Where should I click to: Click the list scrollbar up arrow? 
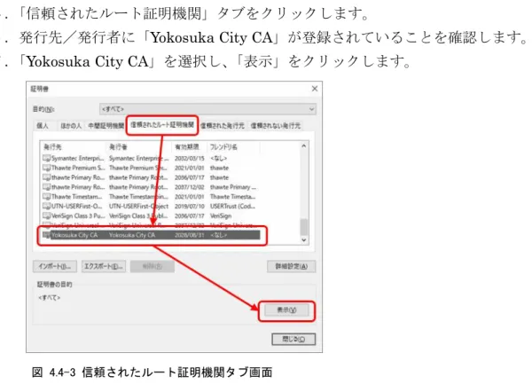(x=303, y=146)
